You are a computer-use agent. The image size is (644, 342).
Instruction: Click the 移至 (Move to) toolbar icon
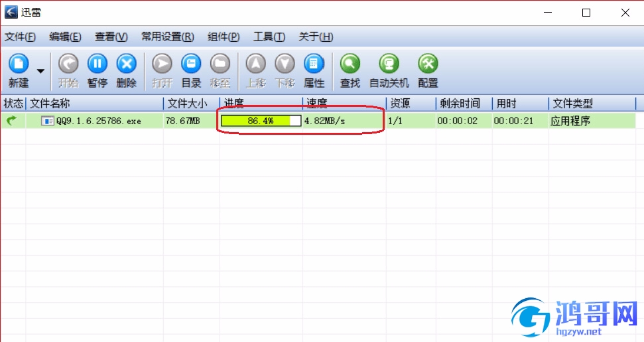pos(220,64)
